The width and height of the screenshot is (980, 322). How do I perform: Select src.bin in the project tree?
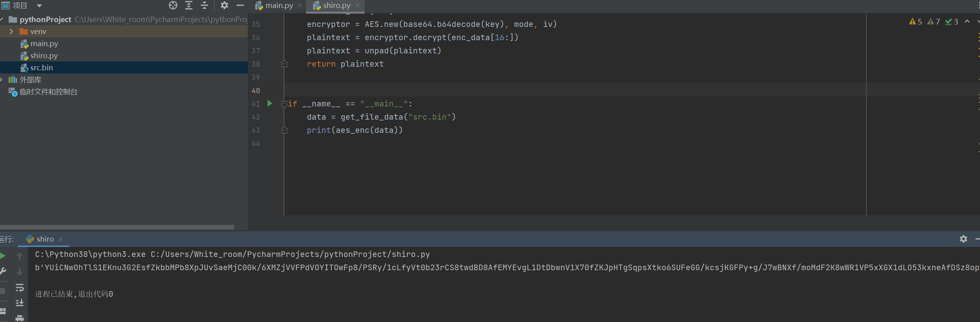click(42, 67)
